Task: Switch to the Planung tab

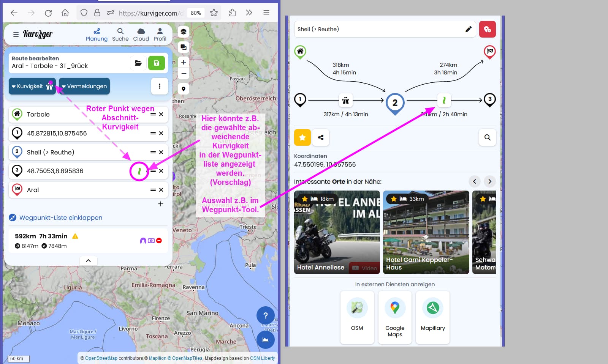Action: [x=97, y=35]
